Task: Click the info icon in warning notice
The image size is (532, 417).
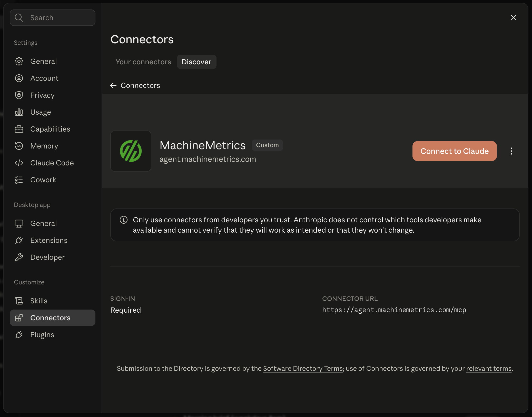Action: 124,220
